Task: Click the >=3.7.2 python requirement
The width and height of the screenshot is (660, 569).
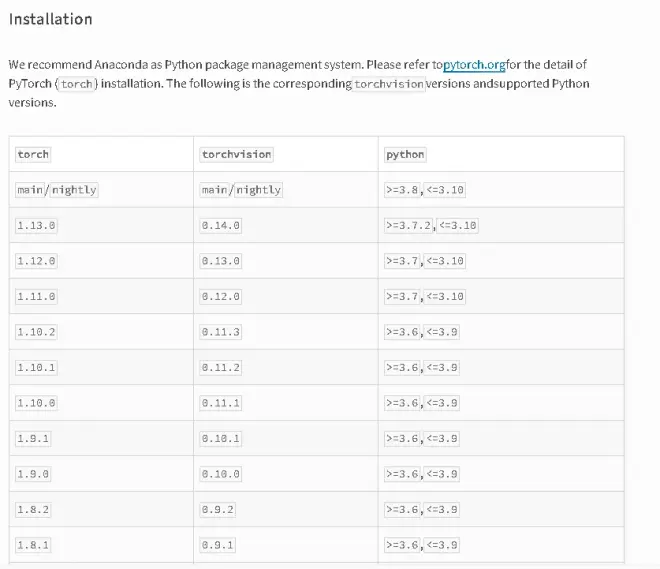Action: pos(409,226)
